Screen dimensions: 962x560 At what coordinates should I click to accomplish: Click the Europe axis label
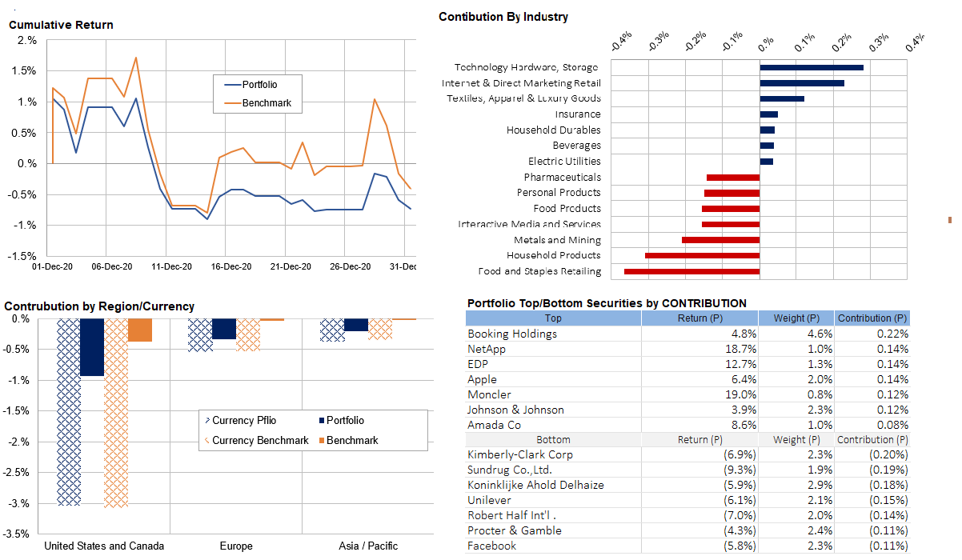(236, 546)
